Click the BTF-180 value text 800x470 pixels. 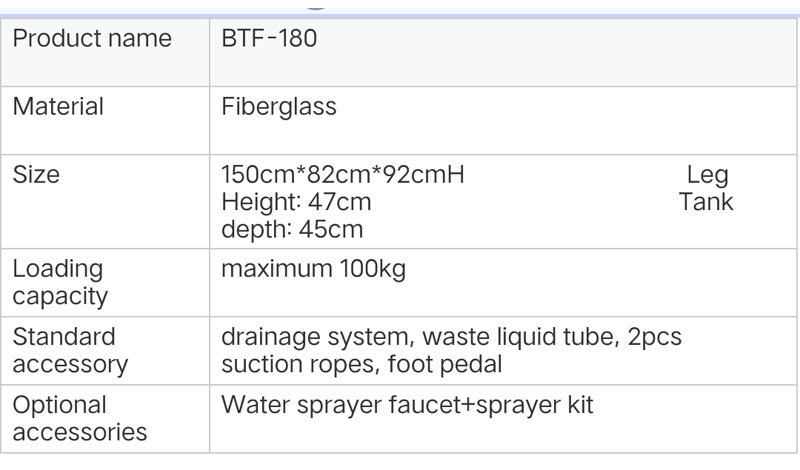[269, 39]
